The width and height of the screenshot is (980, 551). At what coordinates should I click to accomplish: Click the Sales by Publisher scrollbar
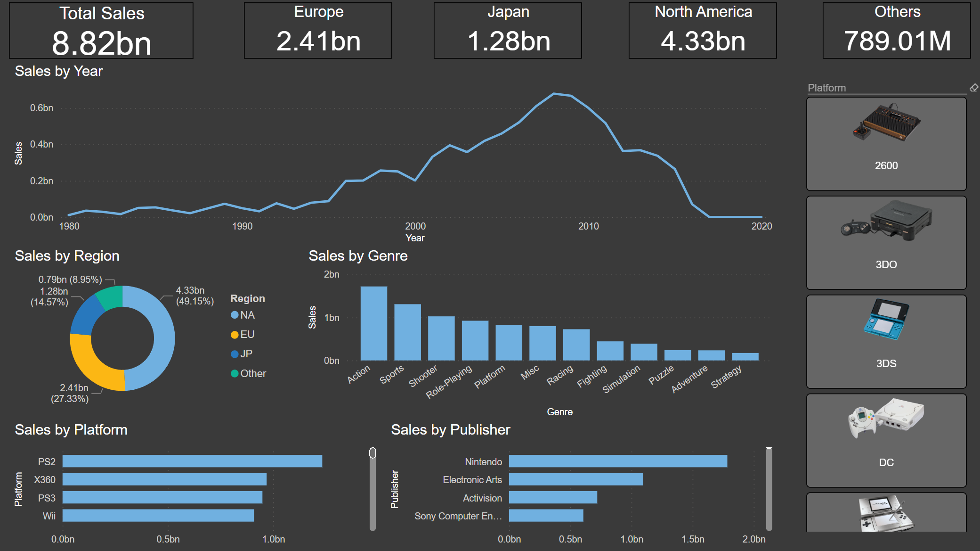coord(769,488)
